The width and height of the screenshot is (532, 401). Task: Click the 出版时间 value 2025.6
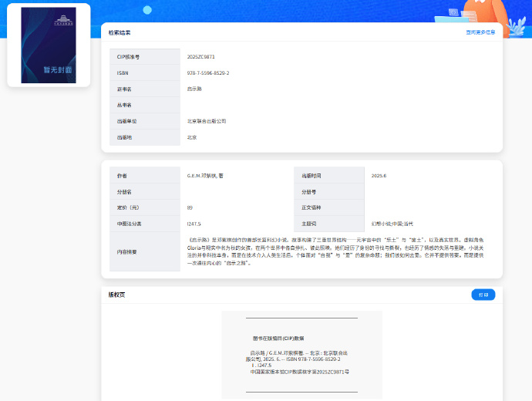pos(379,176)
